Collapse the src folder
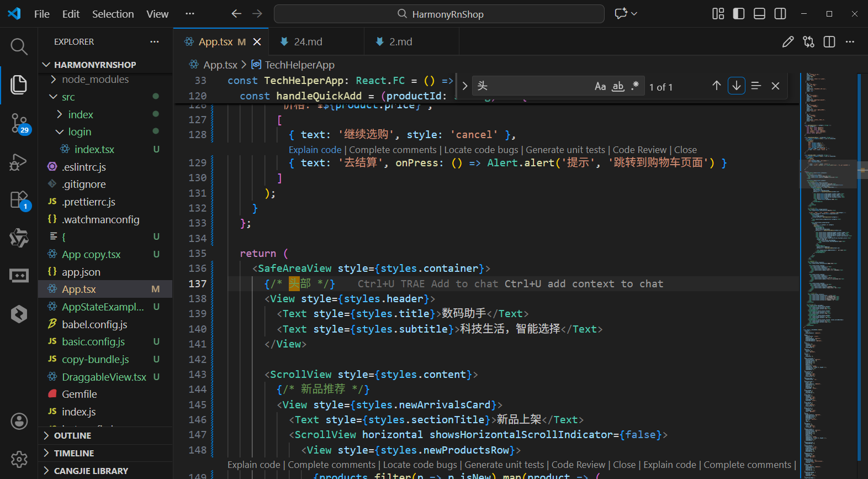 coord(105,97)
